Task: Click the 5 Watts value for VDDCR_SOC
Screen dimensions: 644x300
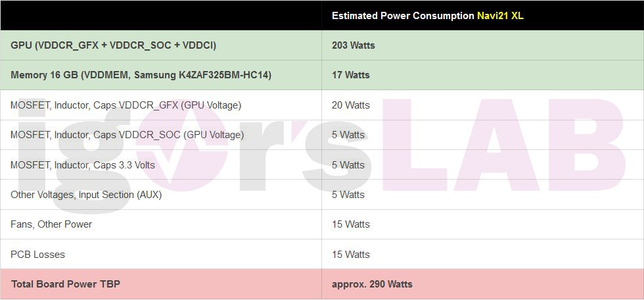Action: (x=348, y=135)
